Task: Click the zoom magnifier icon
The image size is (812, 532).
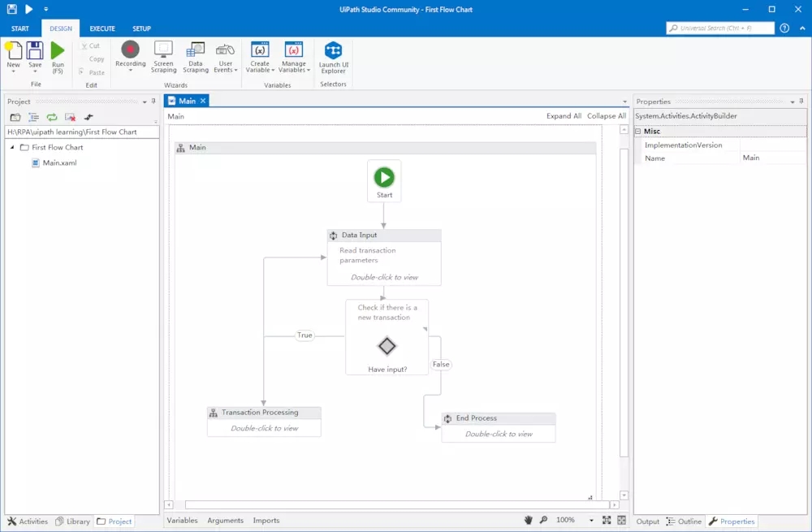Action: tap(543, 520)
